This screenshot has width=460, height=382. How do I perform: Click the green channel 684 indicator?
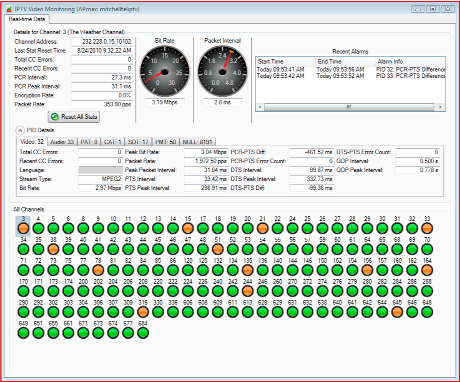click(x=143, y=333)
